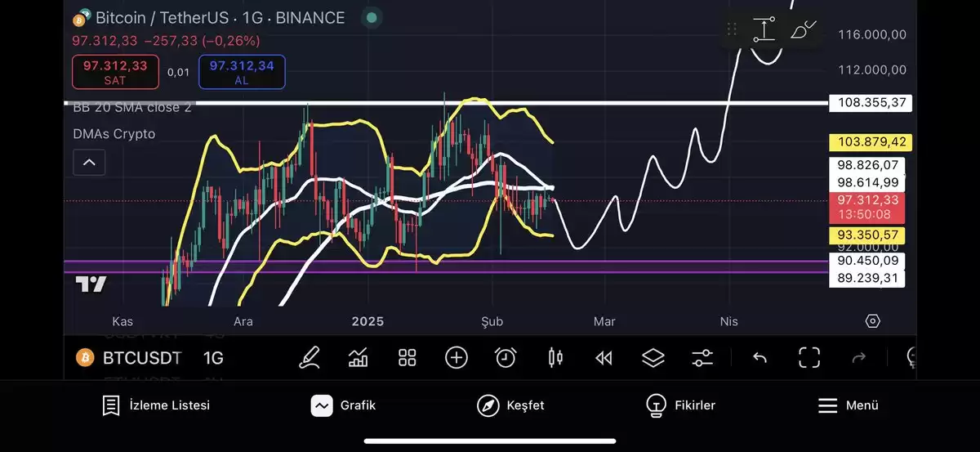
Task: Click the Ara time axis label
Action: [x=243, y=321]
